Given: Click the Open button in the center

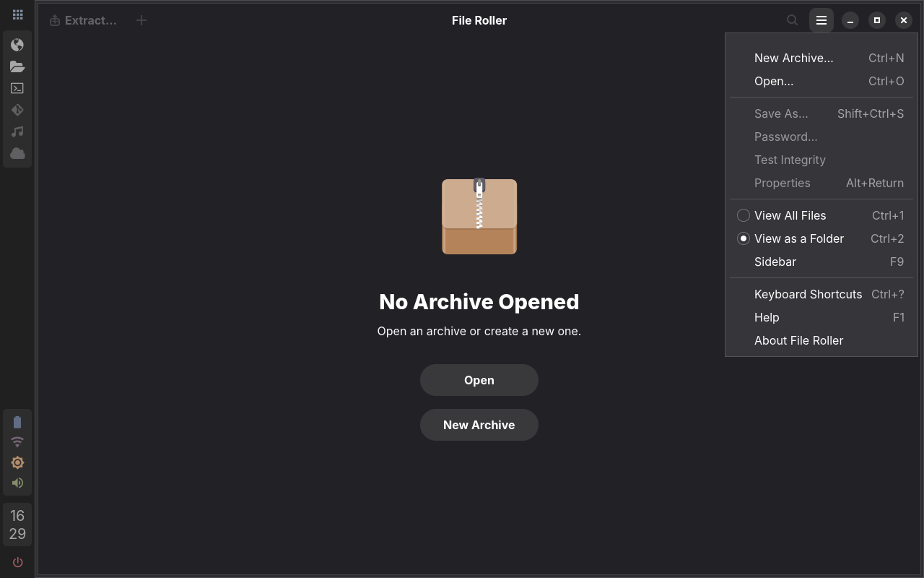Looking at the screenshot, I should [x=479, y=380].
